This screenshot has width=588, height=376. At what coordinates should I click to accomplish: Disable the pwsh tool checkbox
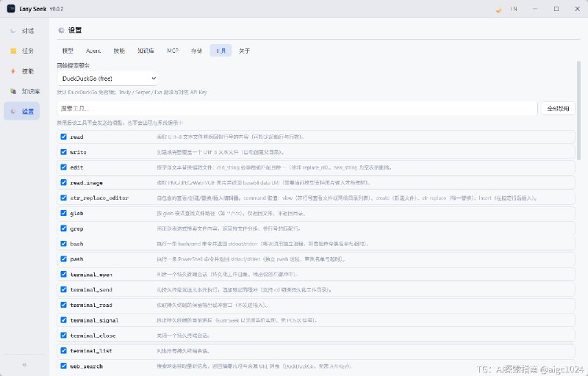pos(63,258)
